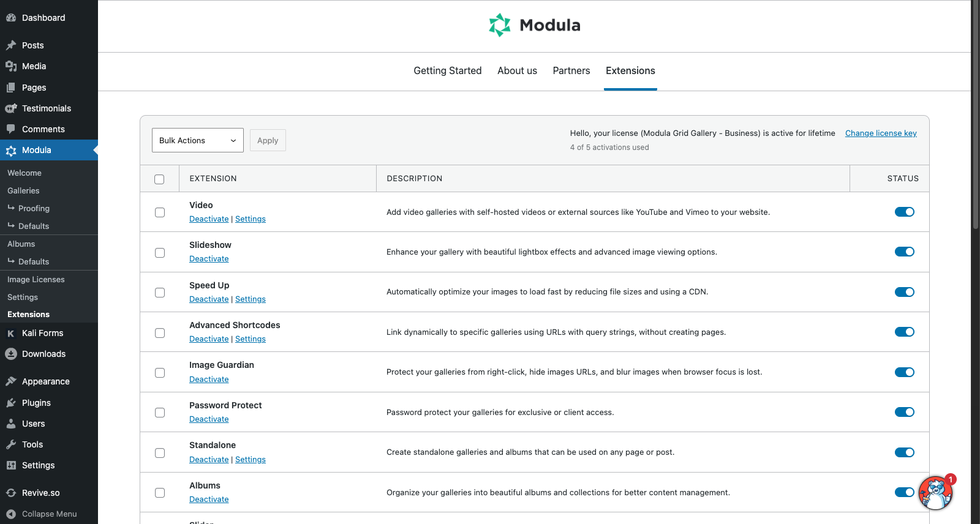Turn off the Speed Up toggle

[904, 292]
